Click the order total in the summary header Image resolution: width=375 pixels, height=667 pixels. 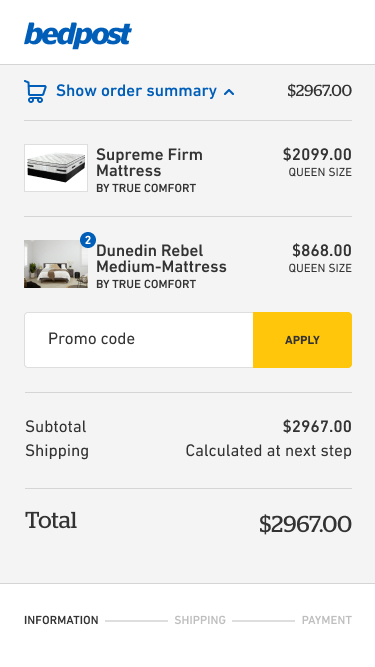point(319,91)
